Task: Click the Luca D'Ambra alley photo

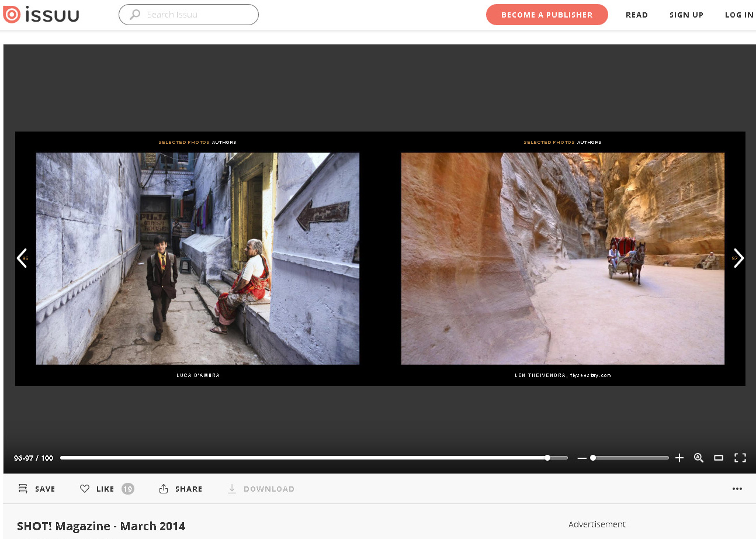Action: coord(197,258)
